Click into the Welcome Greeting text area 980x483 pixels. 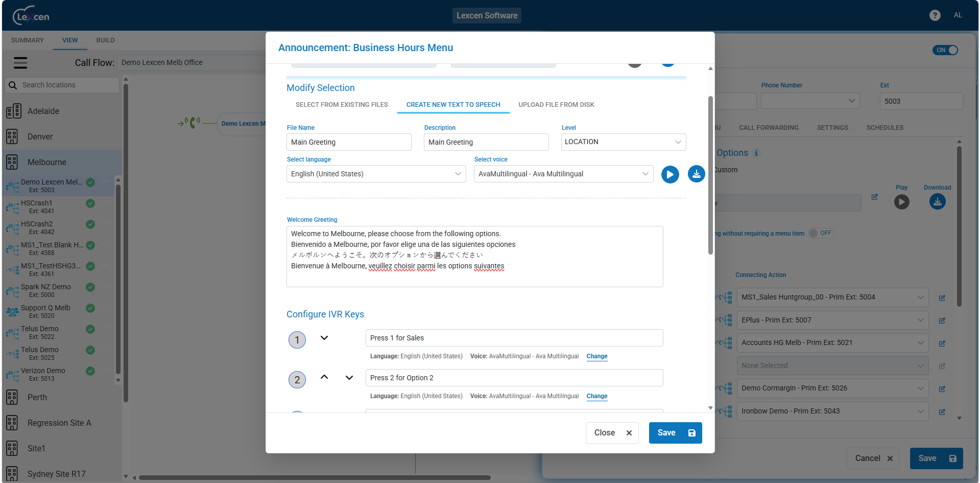[x=475, y=257]
